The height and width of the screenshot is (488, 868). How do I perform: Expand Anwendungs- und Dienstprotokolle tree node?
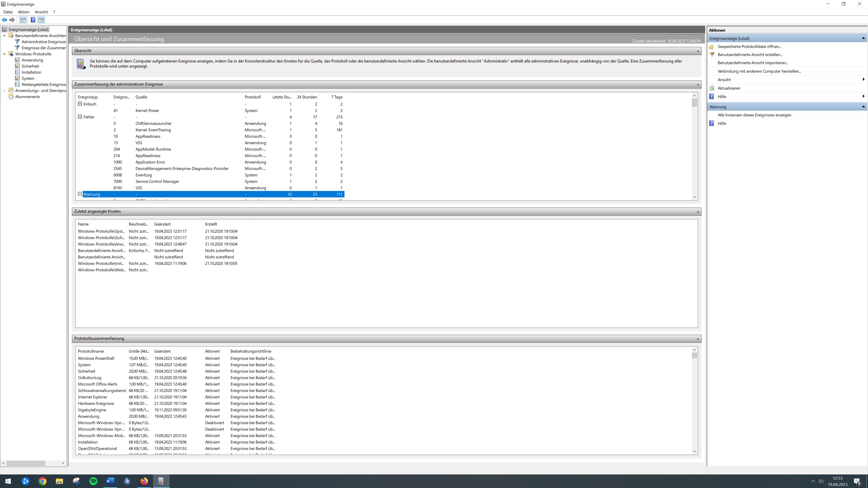coord(4,91)
